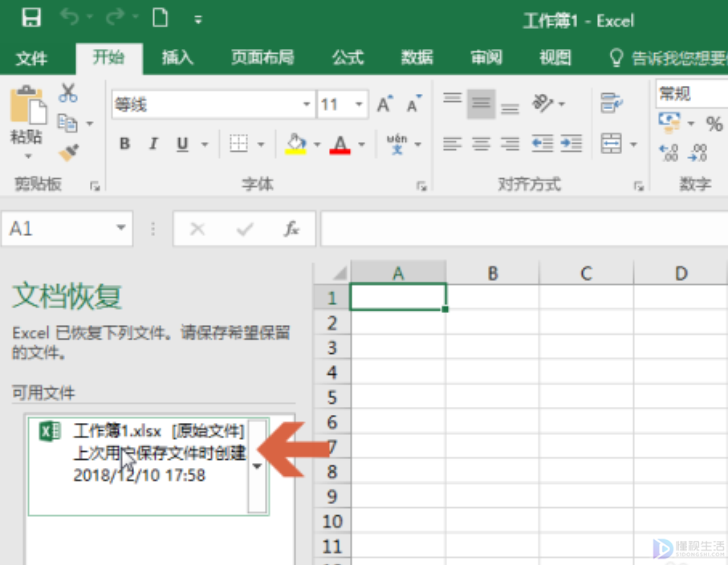Click the Align Right icon

click(510, 144)
